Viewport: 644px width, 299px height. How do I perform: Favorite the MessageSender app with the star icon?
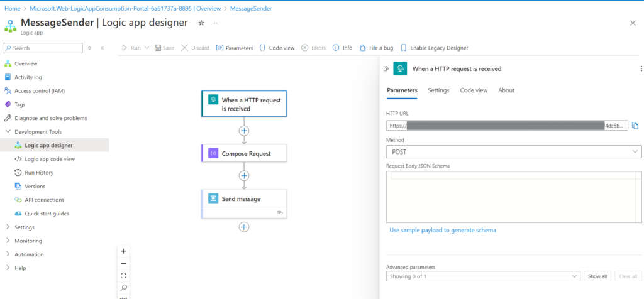click(201, 23)
